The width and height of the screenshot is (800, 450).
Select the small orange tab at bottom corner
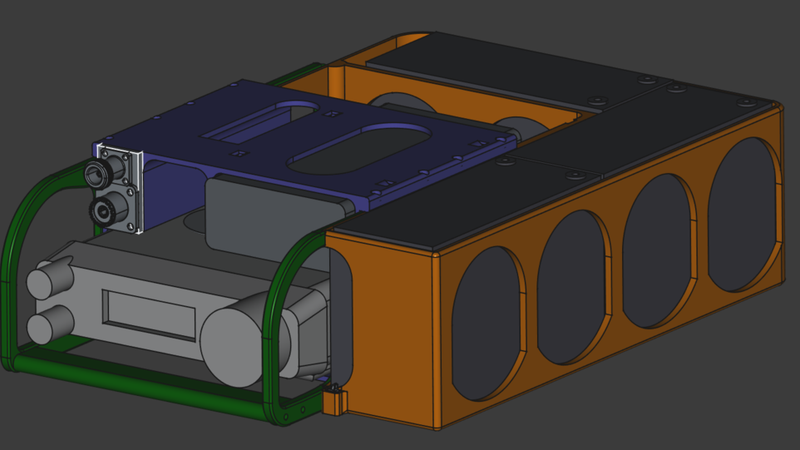point(335,400)
